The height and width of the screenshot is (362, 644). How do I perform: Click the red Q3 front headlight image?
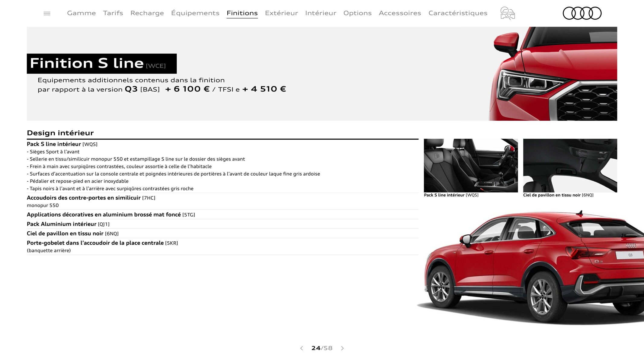553,74
